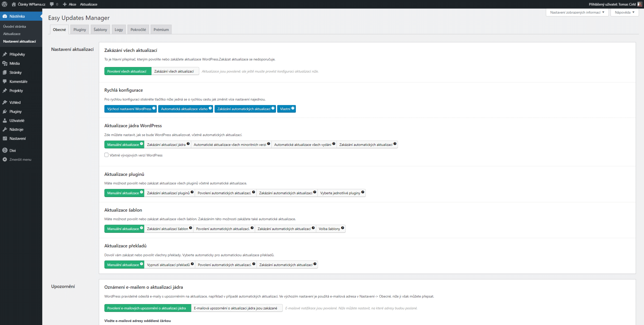Select Povolení všech aktualizací toggle
Image resolution: width=644 pixels, height=325 pixels.
tap(128, 71)
